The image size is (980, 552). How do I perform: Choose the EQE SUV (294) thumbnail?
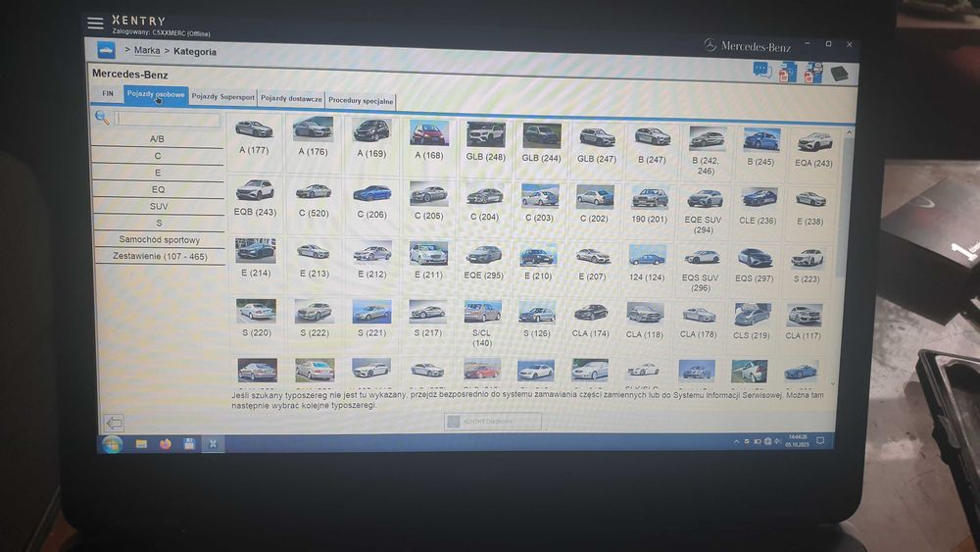point(705,199)
